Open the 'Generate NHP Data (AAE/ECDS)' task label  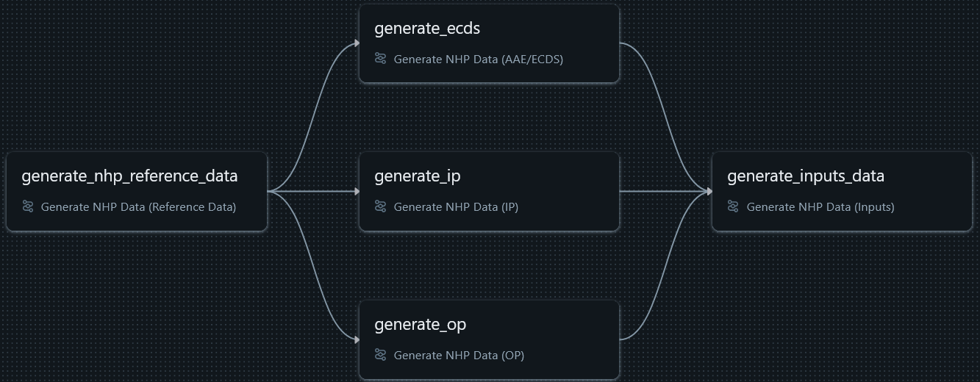pos(478,59)
